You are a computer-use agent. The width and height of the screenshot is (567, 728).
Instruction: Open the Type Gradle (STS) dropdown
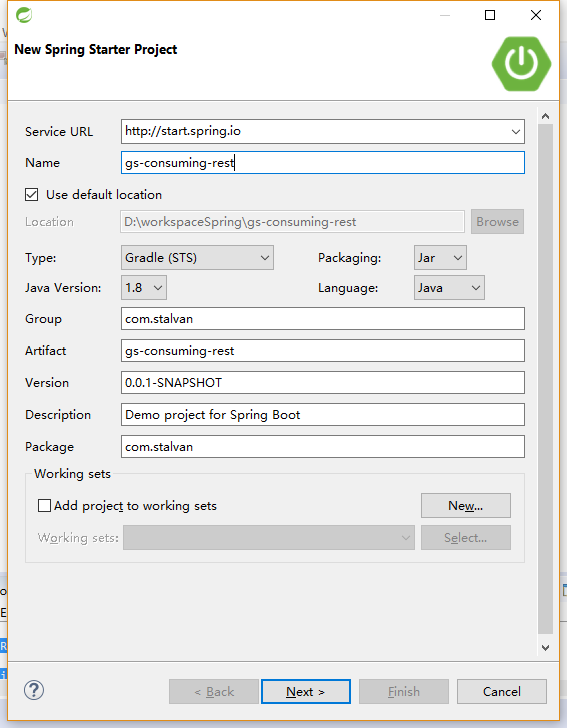(x=197, y=258)
